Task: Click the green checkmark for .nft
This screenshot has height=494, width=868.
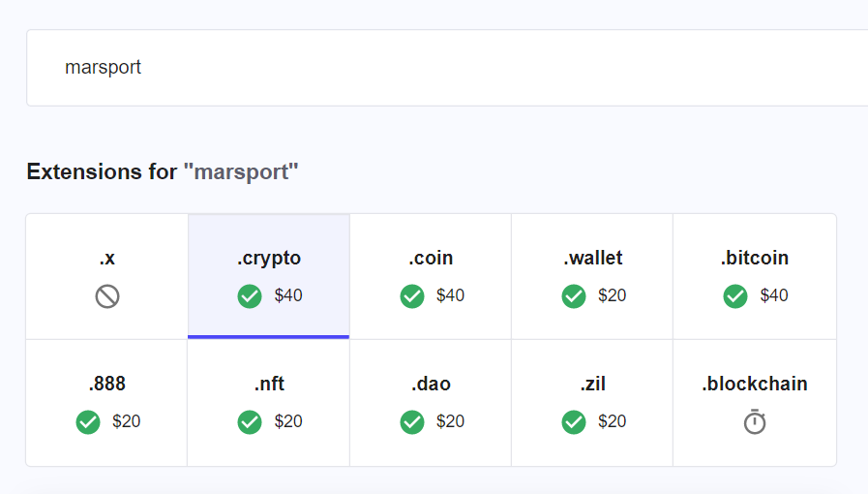Action: (250, 422)
